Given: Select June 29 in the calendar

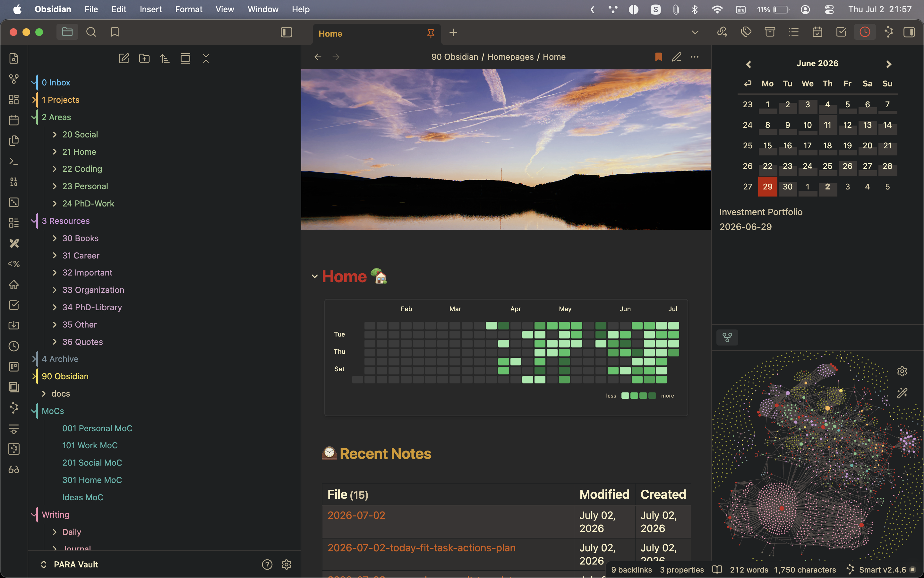Looking at the screenshot, I should 767,187.
